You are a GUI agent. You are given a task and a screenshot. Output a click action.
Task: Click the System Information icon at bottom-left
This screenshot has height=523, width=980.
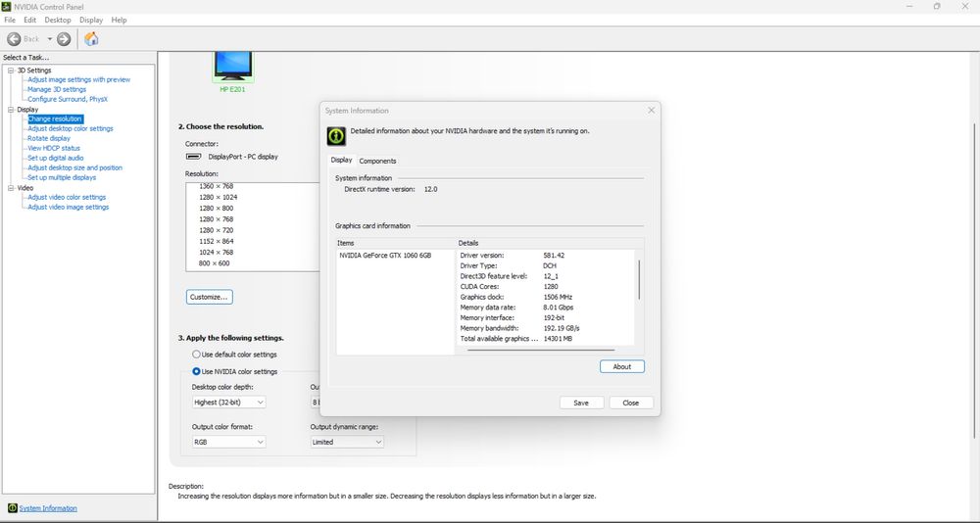point(12,508)
